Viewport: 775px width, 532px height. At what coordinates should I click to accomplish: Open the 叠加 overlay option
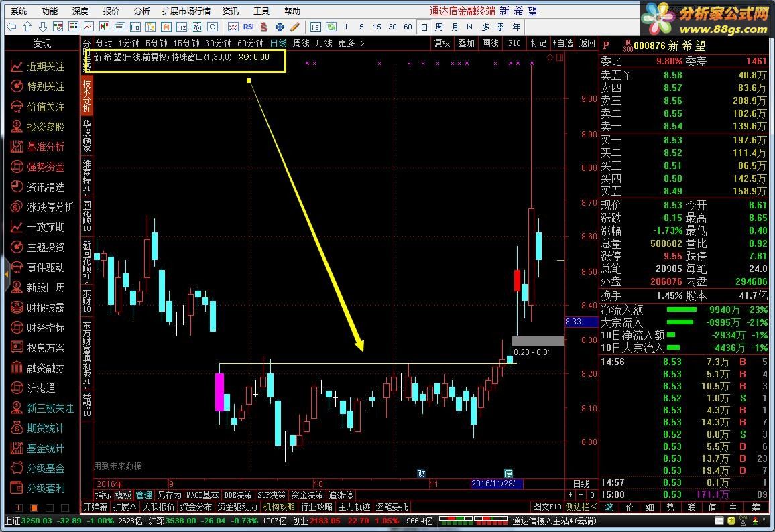pos(466,43)
